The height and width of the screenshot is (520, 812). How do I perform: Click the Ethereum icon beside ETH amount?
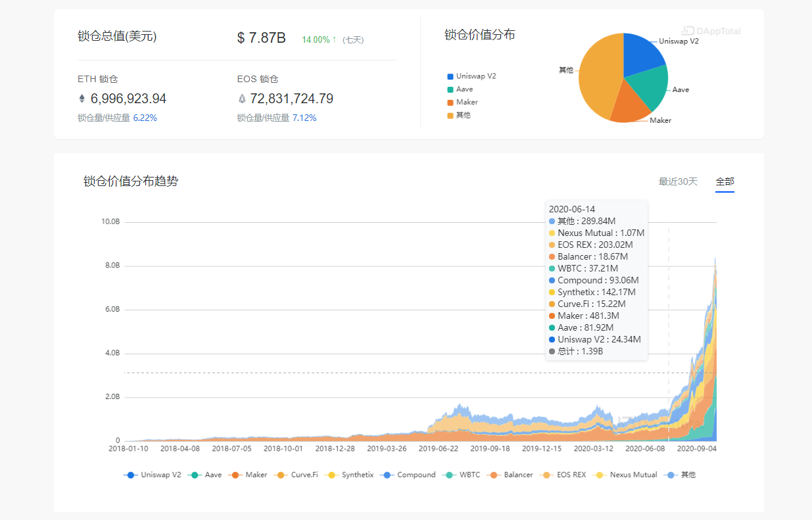point(82,99)
